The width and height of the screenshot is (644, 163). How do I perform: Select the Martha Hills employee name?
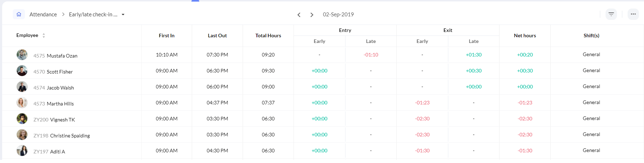(60, 104)
